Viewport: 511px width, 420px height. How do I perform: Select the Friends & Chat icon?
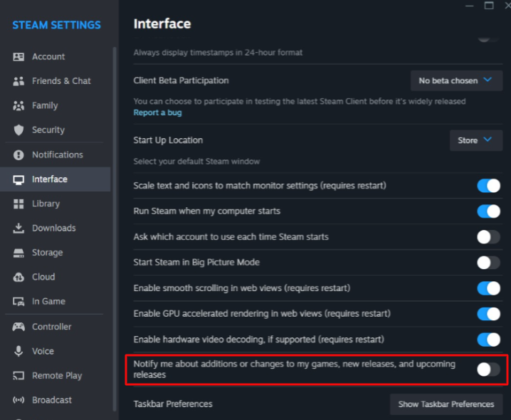click(x=19, y=81)
